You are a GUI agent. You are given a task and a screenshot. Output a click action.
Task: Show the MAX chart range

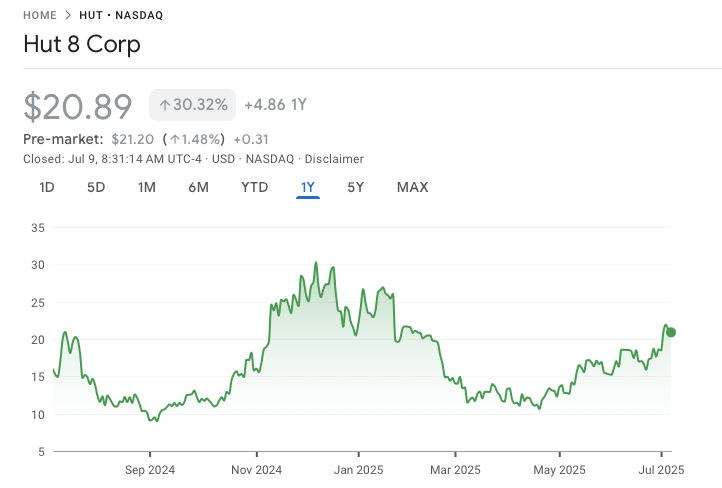click(413, 187)
